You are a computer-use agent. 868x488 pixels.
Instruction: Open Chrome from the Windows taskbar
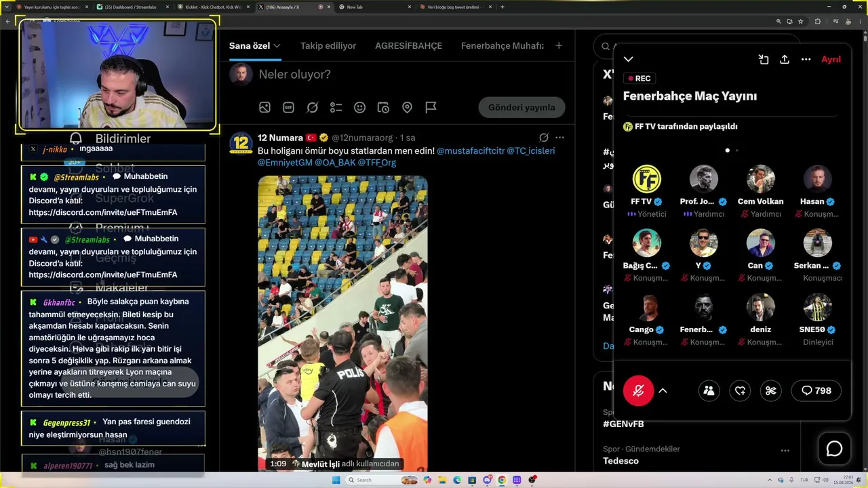click(x=502, y=480)
